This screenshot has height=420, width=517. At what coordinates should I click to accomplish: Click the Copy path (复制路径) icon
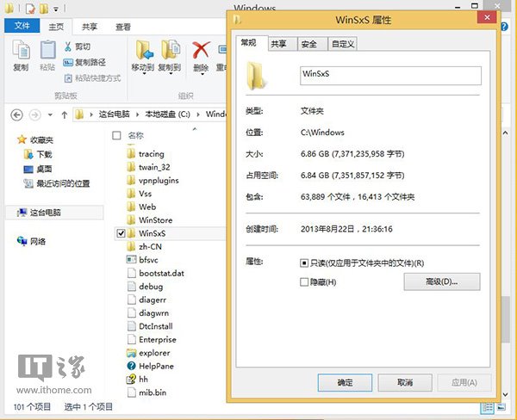(x=66, y=62)
